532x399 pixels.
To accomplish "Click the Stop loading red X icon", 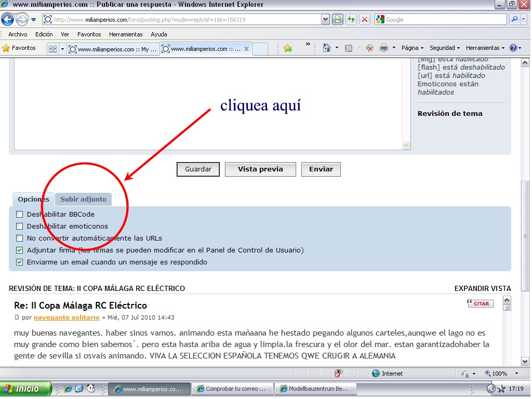I will click(x=365, y=20).
